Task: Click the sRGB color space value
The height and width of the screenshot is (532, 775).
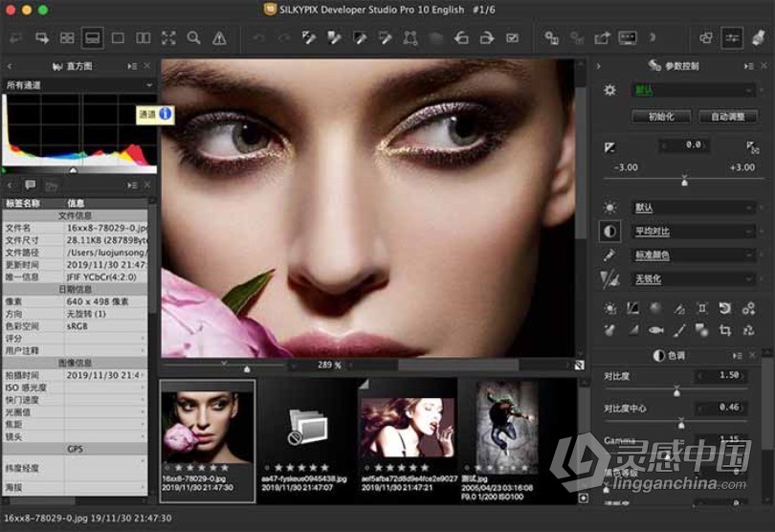Action: coord(77,326)
